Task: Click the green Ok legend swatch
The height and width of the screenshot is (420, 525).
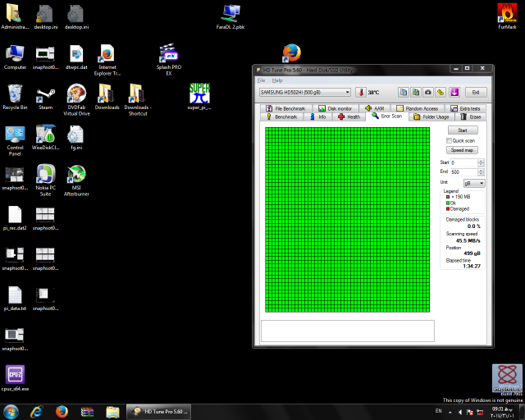Action: [x=448, y=203]
